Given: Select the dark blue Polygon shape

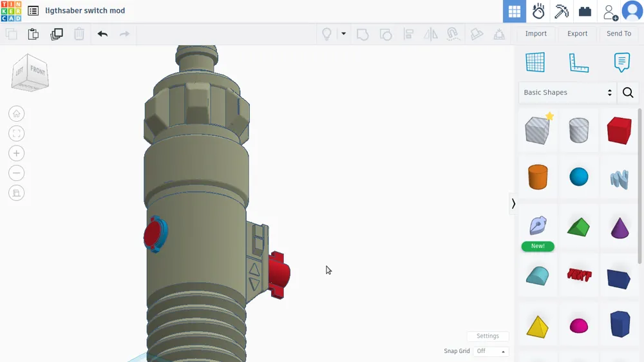Looking at the screenshot, I should click(620, 324).
